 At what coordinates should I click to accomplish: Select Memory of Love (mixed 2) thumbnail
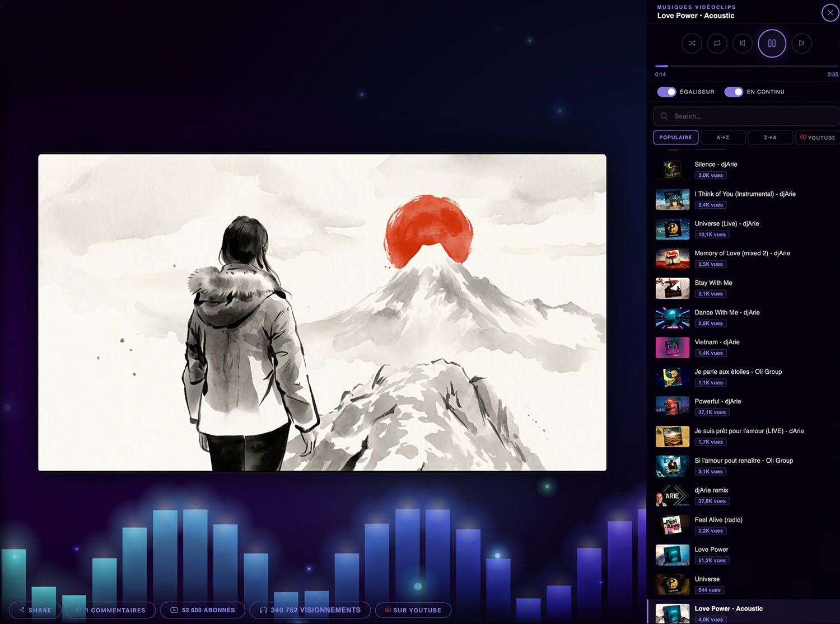click(x=673, y=259)
